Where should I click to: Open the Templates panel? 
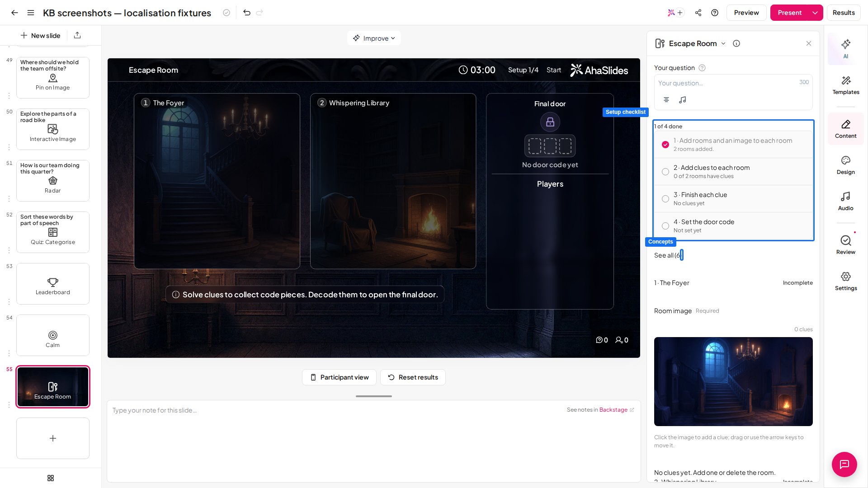tap(845, 85)
